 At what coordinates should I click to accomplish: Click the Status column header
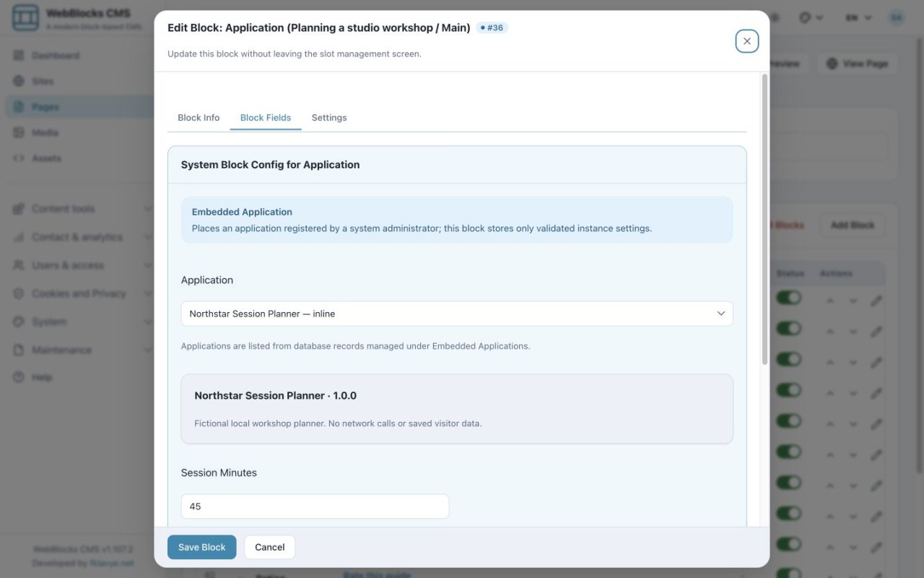click(790, 274)
